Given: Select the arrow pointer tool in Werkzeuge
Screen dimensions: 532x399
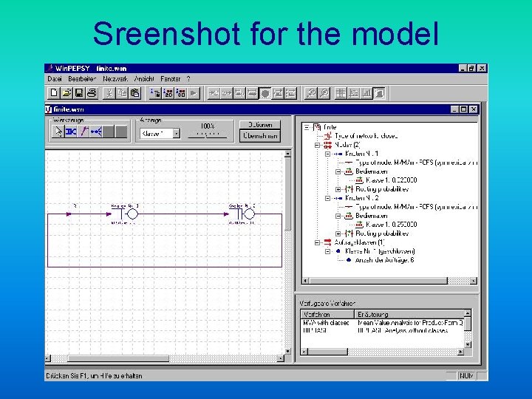Looking at the screenshot, I should pyautogui.click(x=58, y=132).
